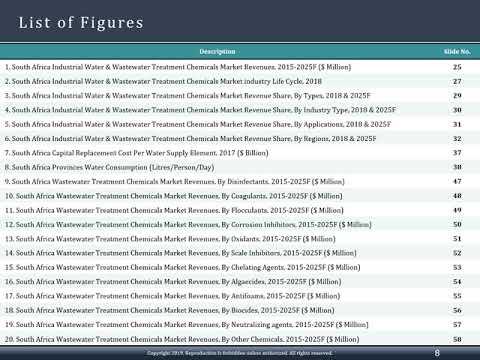
Task: Click figure 8 Provinces Water Consumption row
Action: tap(109, 167)
